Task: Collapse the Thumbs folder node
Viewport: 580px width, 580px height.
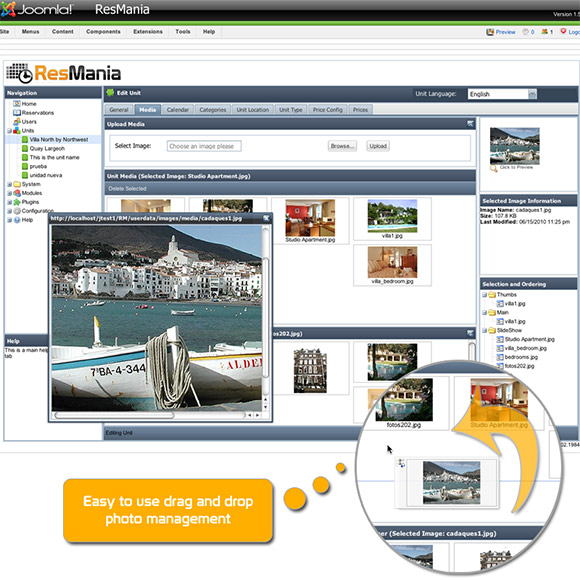Action: tap(484, 294)
